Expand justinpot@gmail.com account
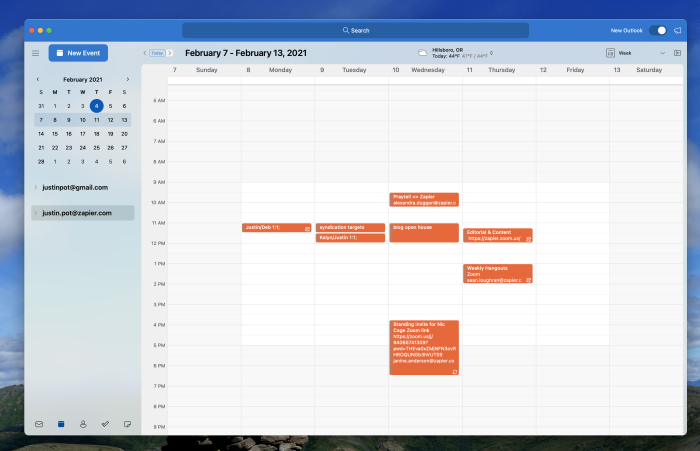Viewport: 700px width, 451px height. click(x=36, y=187)
